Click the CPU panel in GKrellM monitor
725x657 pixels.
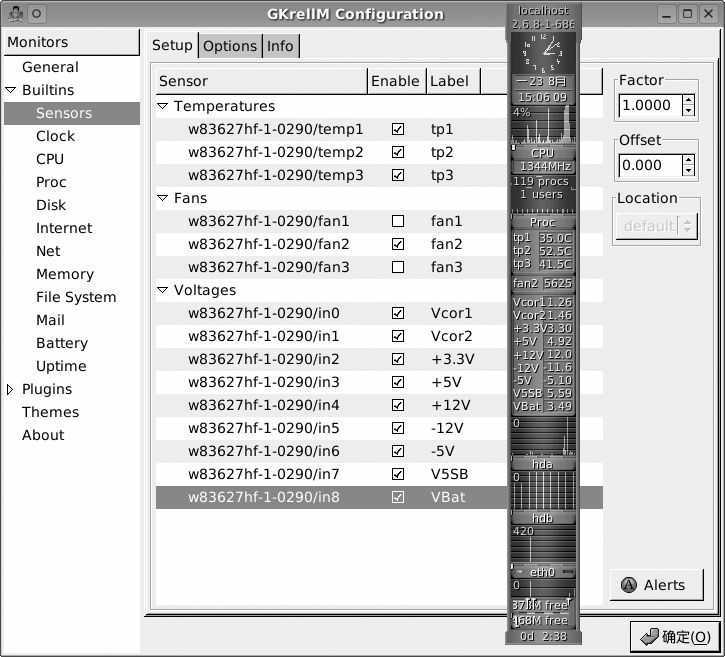pos(542,154)
